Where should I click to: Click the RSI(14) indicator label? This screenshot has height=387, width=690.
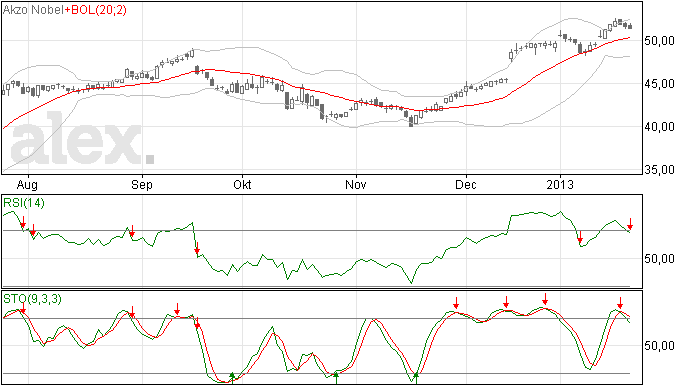(x=24, y=203)
